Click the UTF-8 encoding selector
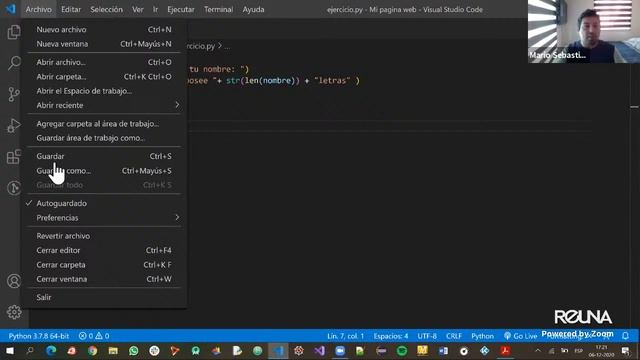The image size is (640, 360). (x=427, y=336)
